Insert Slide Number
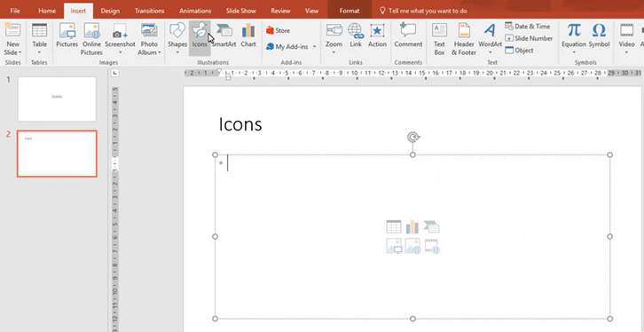 (529, 38)
